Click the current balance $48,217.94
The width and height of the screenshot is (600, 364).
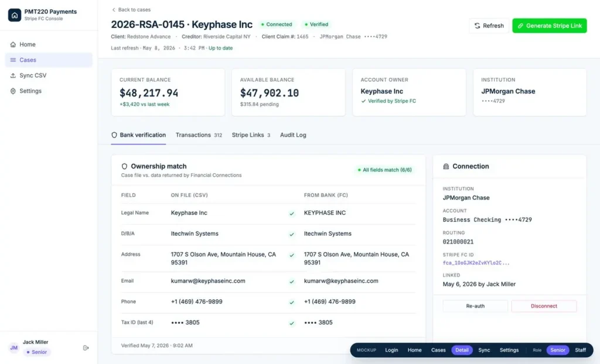[149, 93]
